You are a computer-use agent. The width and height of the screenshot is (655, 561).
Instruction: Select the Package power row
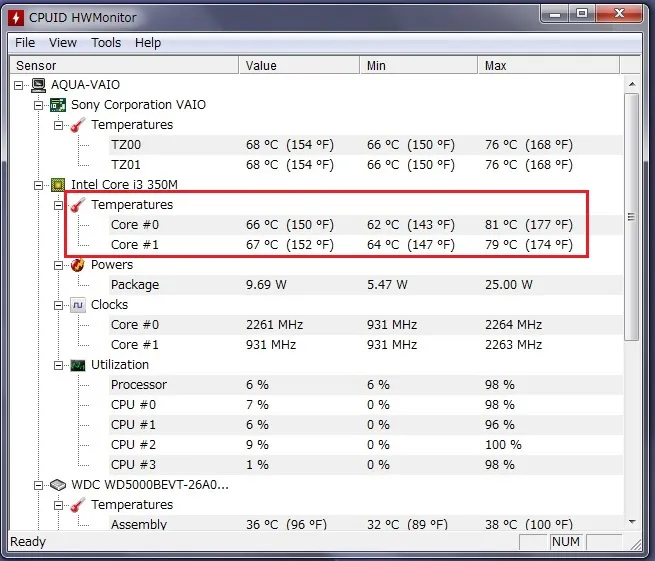tap(135, 285)
